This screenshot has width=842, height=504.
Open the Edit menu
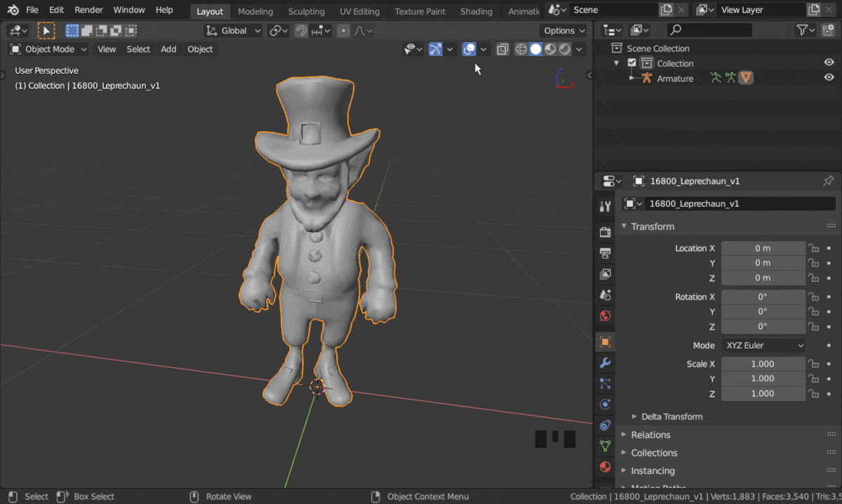pos(57,10)
